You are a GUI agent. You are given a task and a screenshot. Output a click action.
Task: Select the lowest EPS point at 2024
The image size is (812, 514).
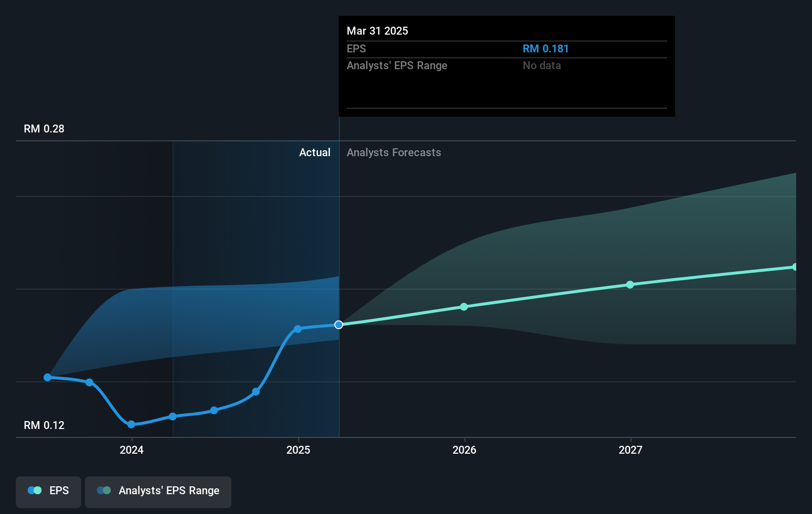[x=131, y=425]
